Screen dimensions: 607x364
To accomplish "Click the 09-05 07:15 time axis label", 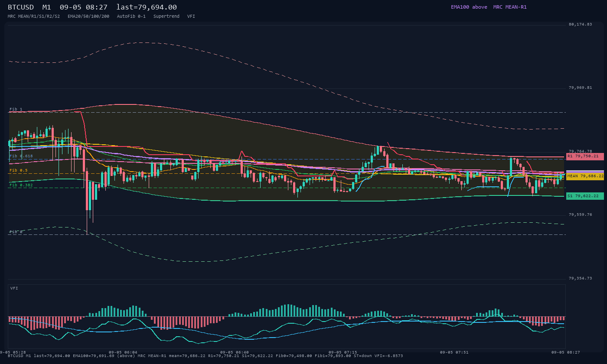I will click(x=343, y=352).
